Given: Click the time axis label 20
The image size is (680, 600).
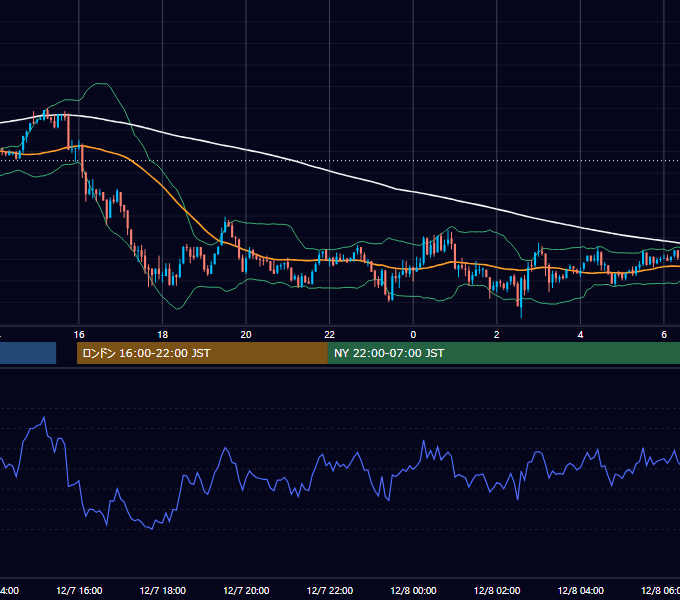Looking at the screenshot, I should tap(246, 335).
